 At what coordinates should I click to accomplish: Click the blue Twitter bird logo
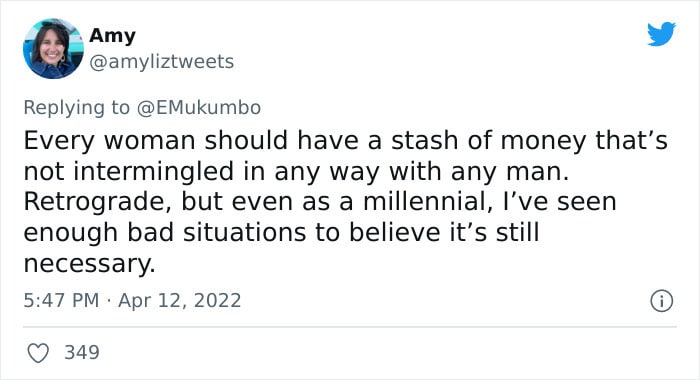[661, 33]
